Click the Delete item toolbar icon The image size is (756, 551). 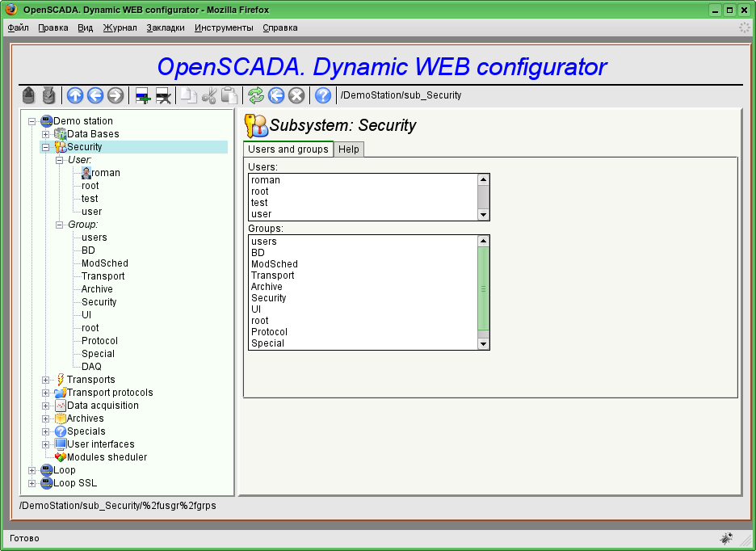[x=163, y=95]
